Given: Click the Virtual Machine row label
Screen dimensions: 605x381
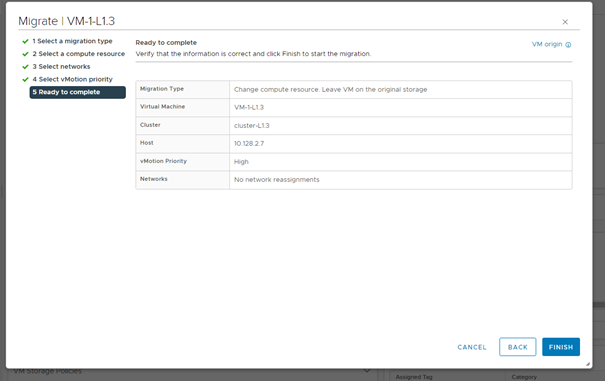Looking at the screenshot, I should [162, 107].
